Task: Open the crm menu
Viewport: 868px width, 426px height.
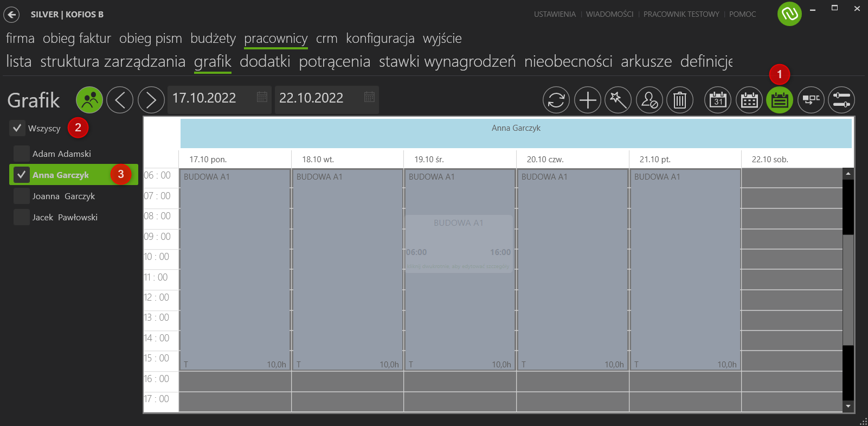Action: point(327,39)
